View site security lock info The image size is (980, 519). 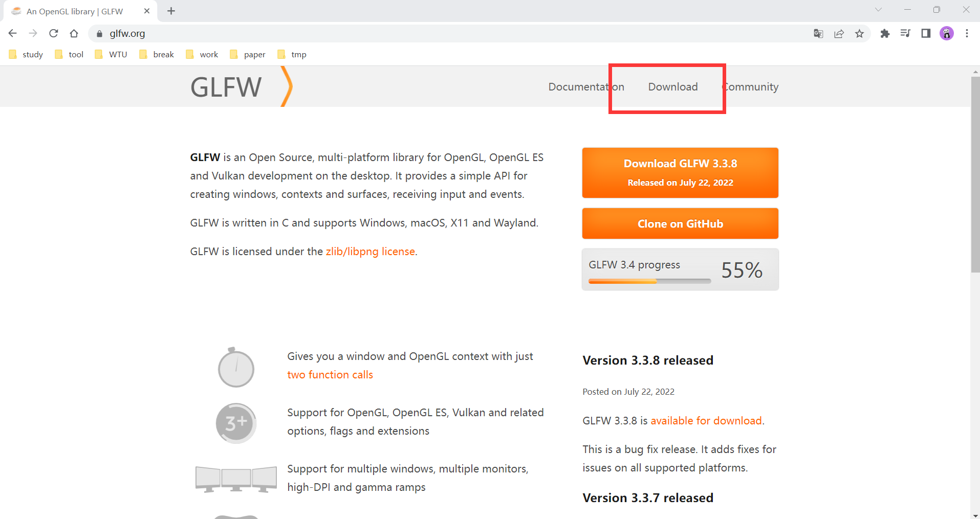click(x=99, y=34)
